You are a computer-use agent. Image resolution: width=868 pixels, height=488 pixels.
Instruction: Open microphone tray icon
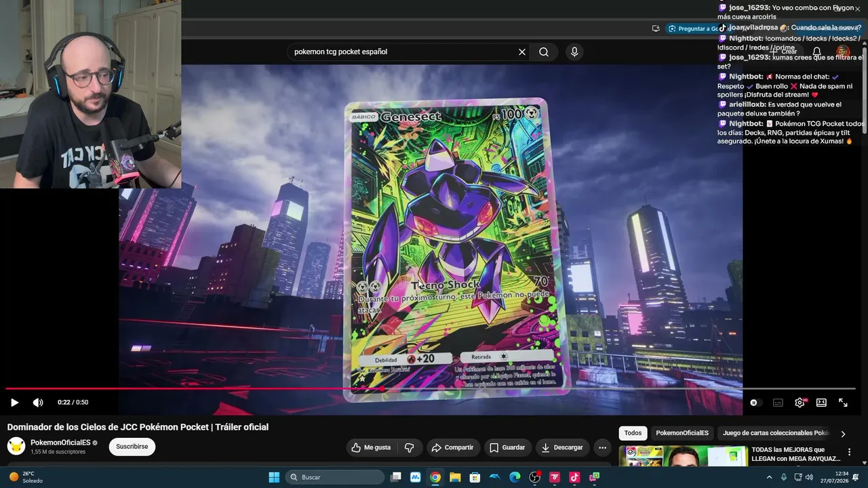pos(784,477)
